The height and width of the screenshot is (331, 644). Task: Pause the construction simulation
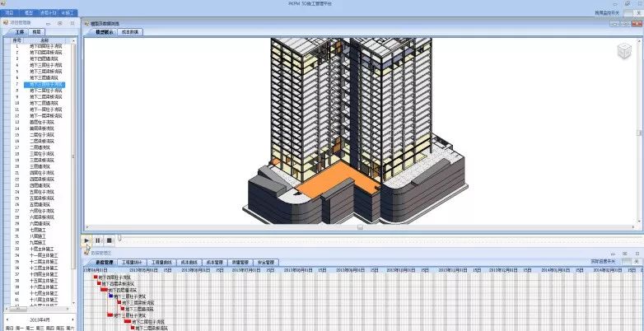98,240
